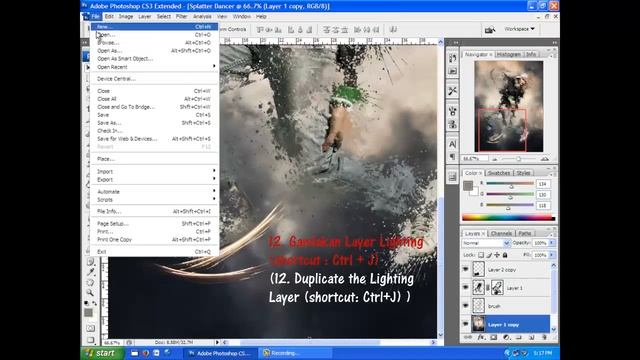This screenshot has height=360, width=640.
Task: Click the R color slider
Action: pos(510,184)
